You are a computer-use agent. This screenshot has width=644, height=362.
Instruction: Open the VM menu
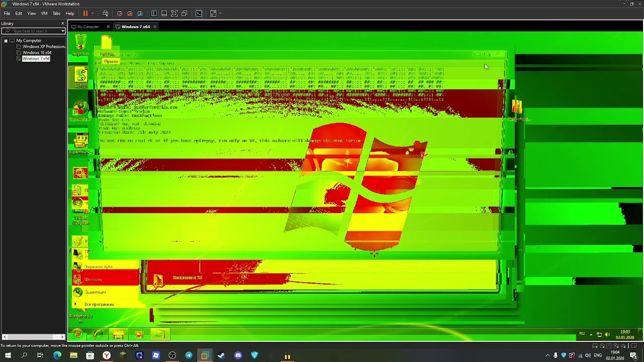pyautogui.click(x=44, y=14)
